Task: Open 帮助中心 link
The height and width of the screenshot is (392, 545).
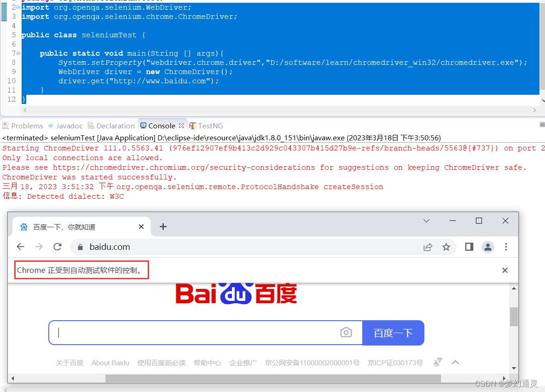Action: [207, 363]
